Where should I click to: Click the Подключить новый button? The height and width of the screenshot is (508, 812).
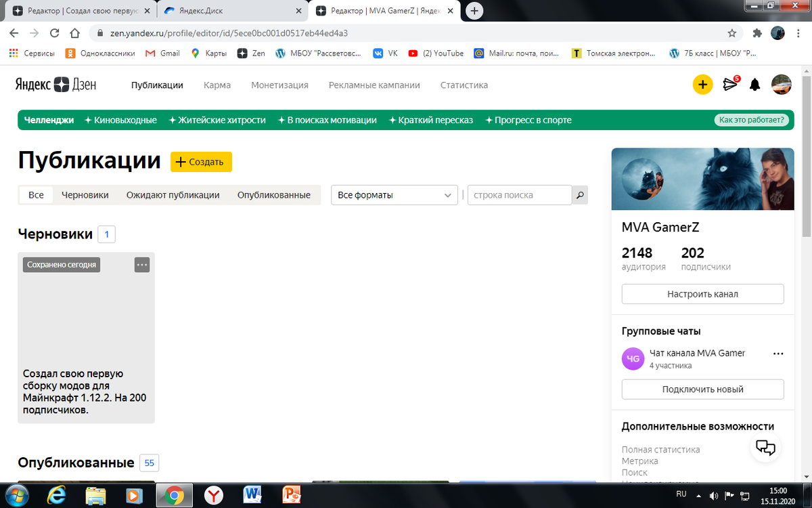tap(702, 389)
